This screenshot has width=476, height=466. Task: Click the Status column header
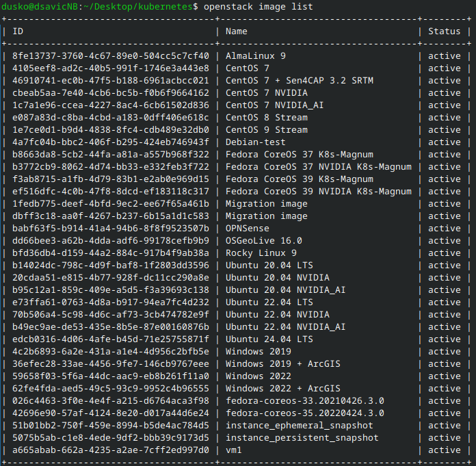(445, 31)
